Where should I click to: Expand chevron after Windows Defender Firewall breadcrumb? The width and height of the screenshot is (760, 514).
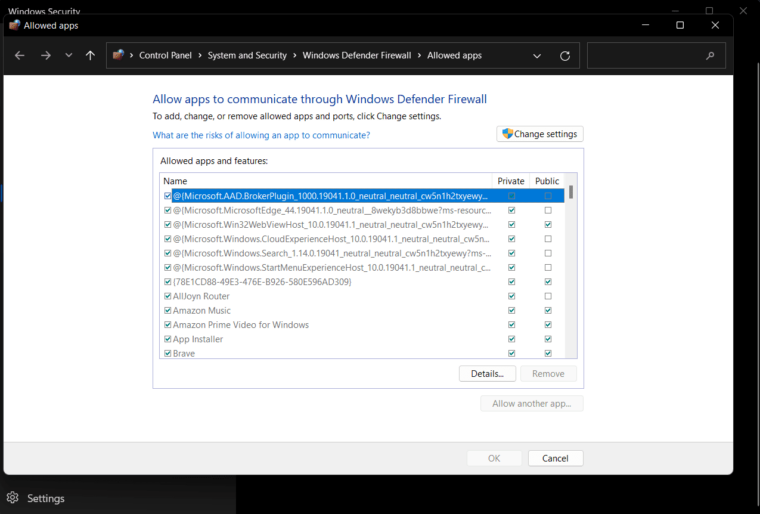point(419,56)
